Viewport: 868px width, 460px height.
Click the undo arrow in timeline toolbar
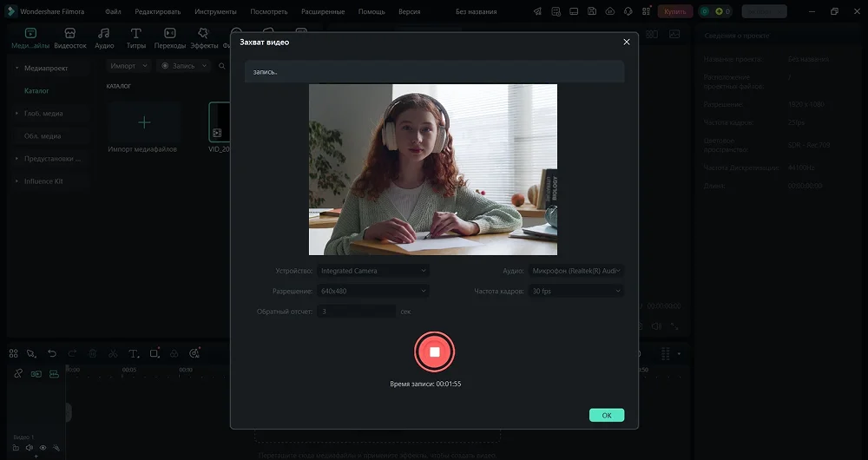click(x=52, y=354)
